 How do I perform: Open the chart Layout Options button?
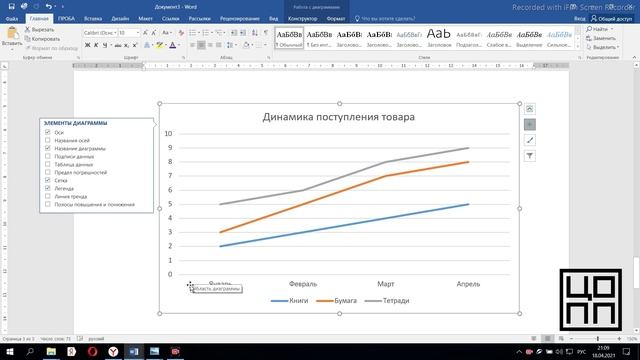pyautogui.click(x=529, y=109)
